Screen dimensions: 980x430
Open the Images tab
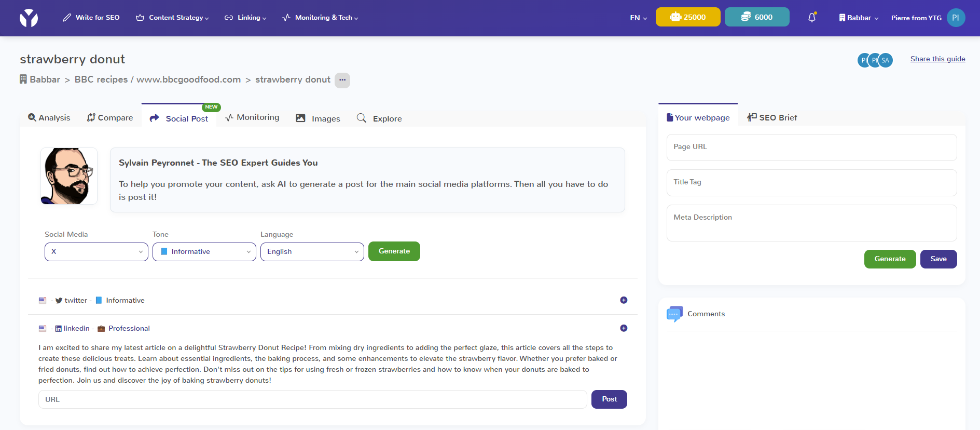pos(318,118)
